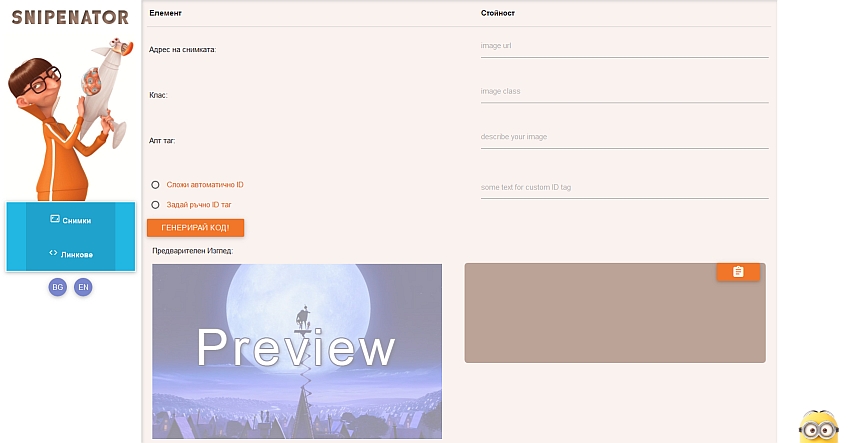Open the Линкове menu item

70,254
